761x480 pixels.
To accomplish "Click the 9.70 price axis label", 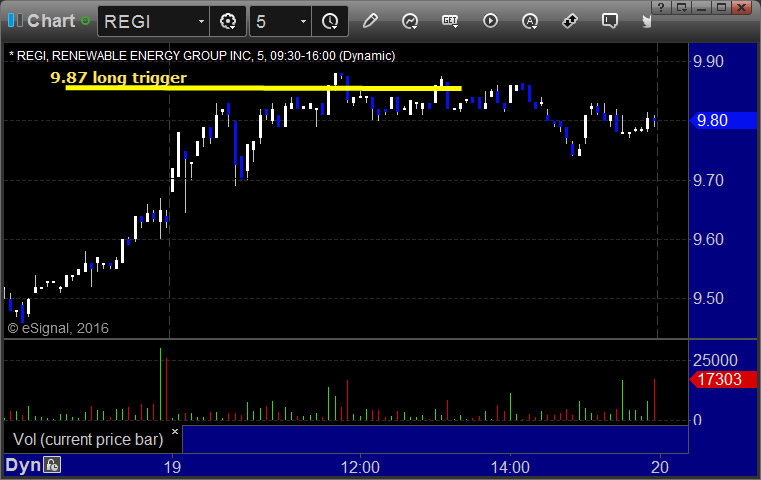I will pyautogui.click(x=708, y=181).
